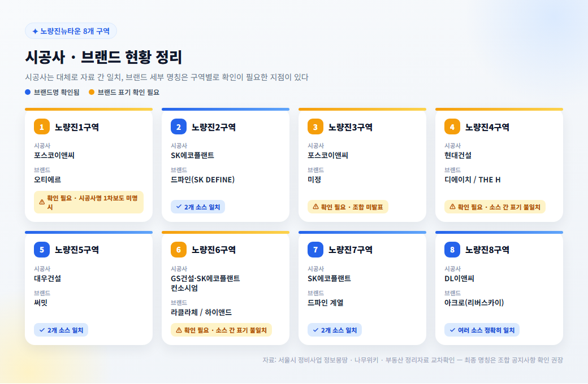
Task: Click the blue legend dot for 브랜드명 확인됨
Action: click(x=28, y=92)
